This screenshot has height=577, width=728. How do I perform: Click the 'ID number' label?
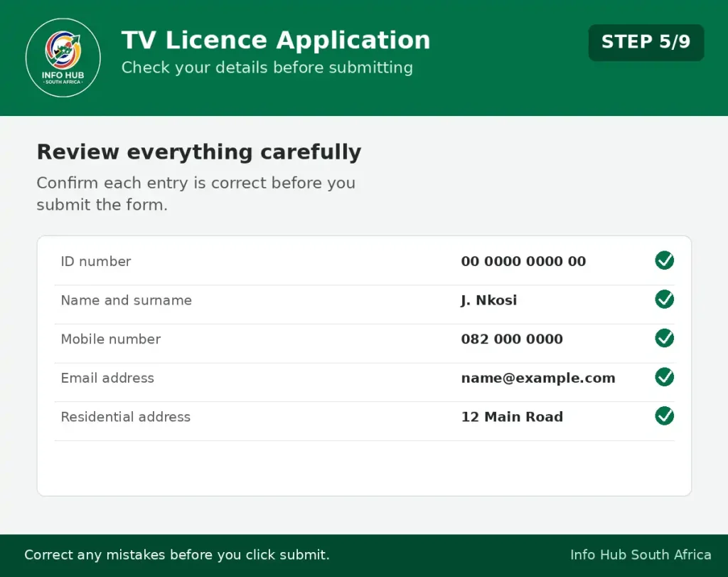click(96, 262)
